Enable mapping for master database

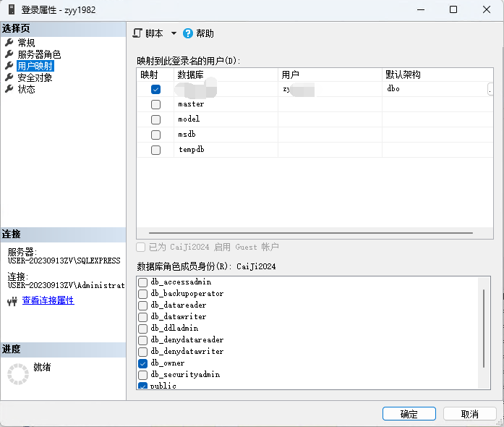tap(155, 104)
